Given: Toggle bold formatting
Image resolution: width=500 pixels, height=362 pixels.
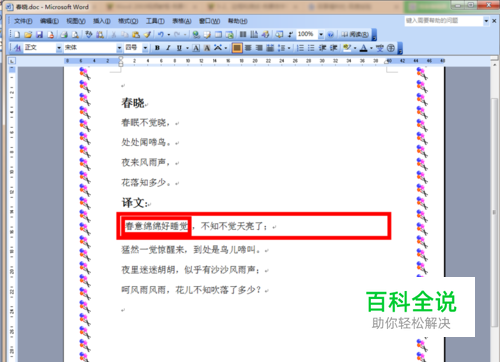Looking at the screenshot, I should click(x=157, y=48).
